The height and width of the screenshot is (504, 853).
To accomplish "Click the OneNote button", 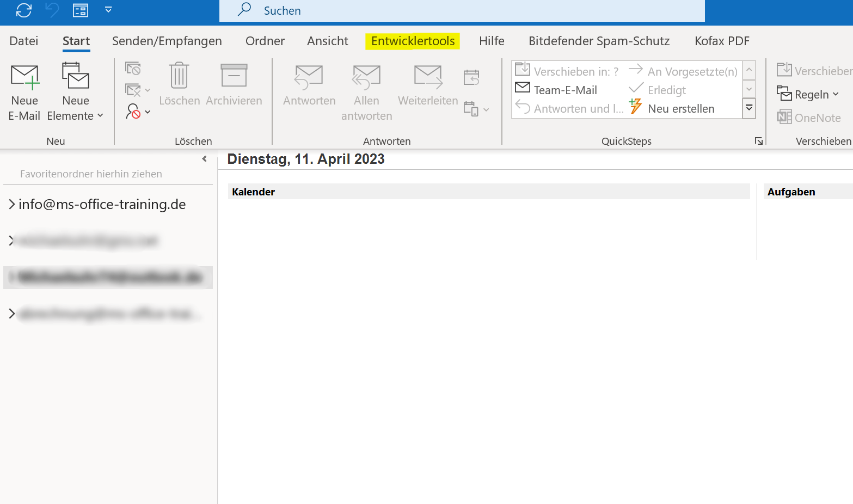I will [x=809, y=118].
